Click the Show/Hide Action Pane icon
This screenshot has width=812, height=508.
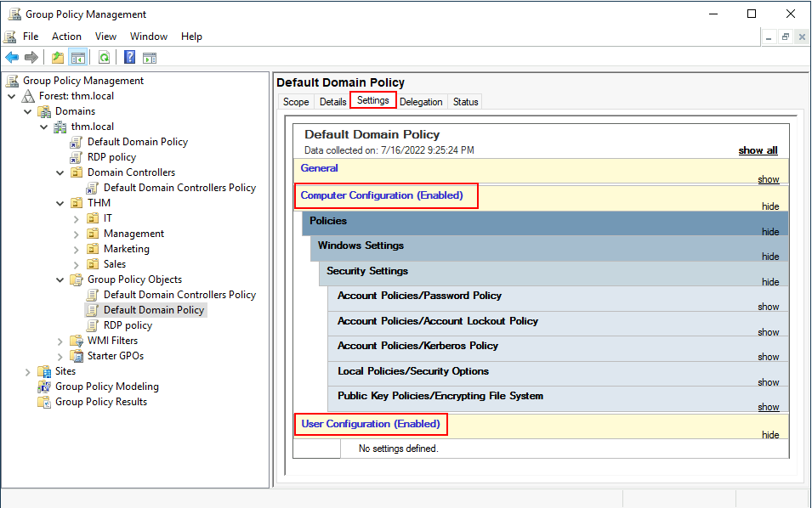point(150,58)
